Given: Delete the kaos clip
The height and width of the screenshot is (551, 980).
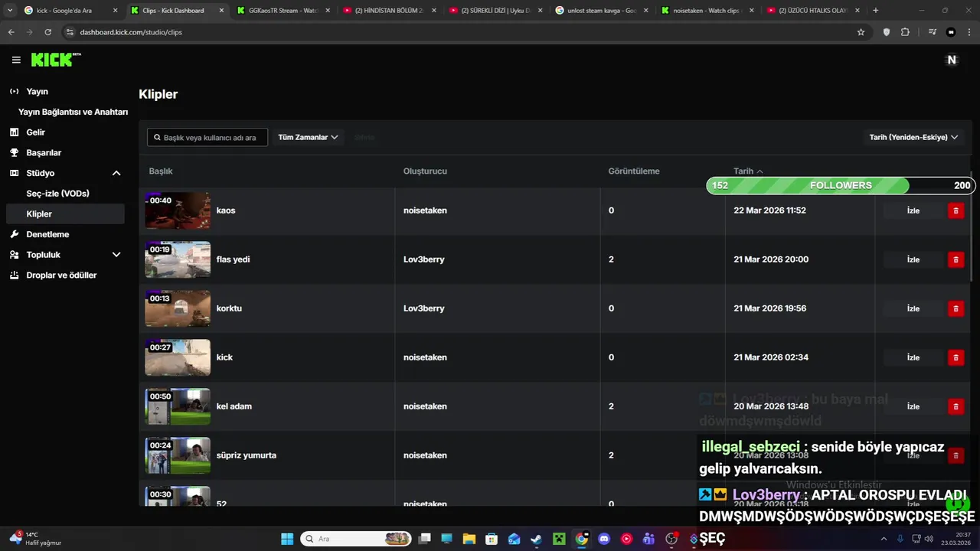Looking at the screenshot, I should pyautogui.click(x=955, y=210).
